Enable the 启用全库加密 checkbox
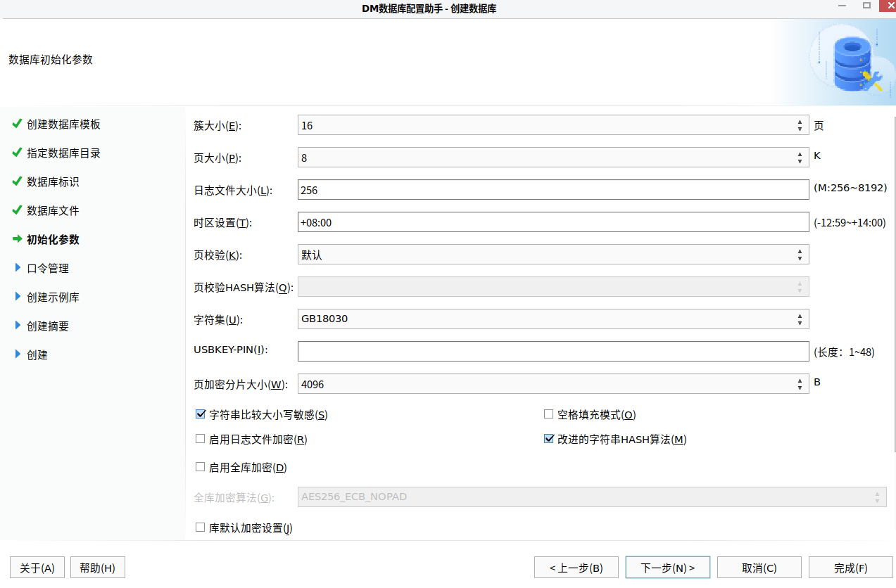 (200, 466)
